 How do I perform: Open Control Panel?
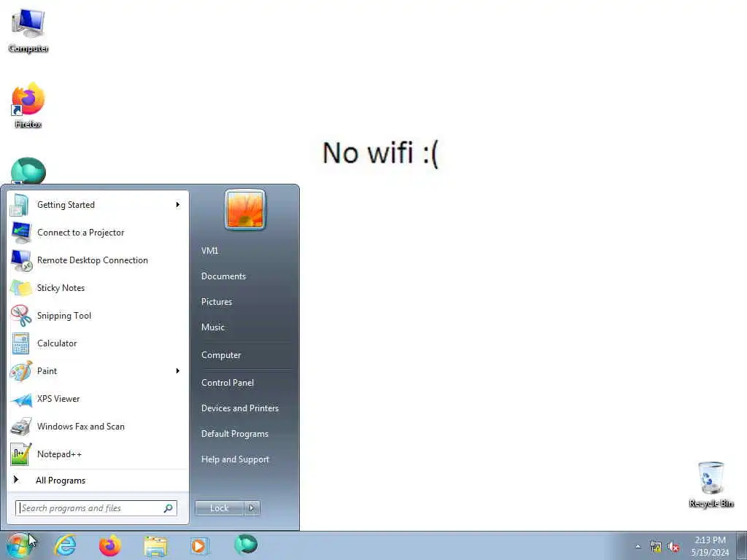tap(228, 383)
